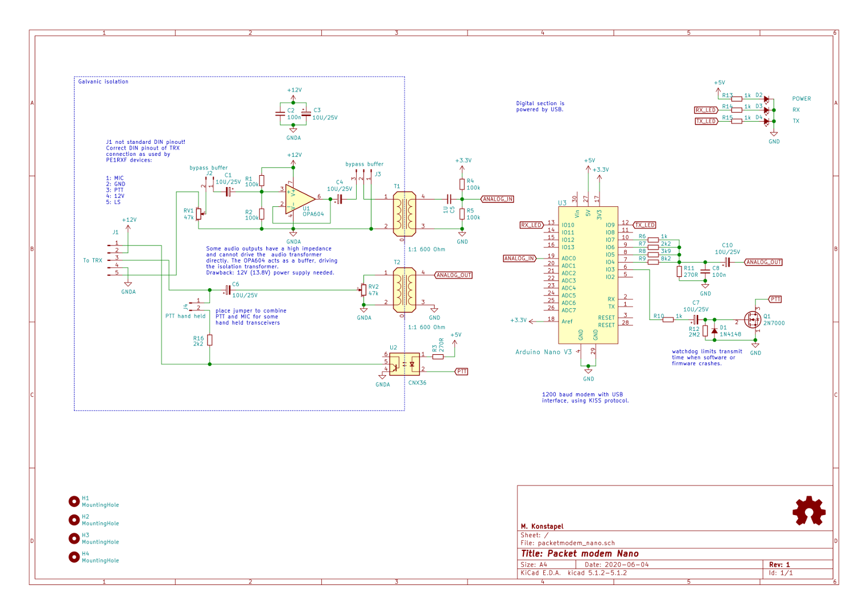Click the T2 isolation transformer symbol
Image resolution: width=868 pixels, height=614 pixels.
(404, 290)
